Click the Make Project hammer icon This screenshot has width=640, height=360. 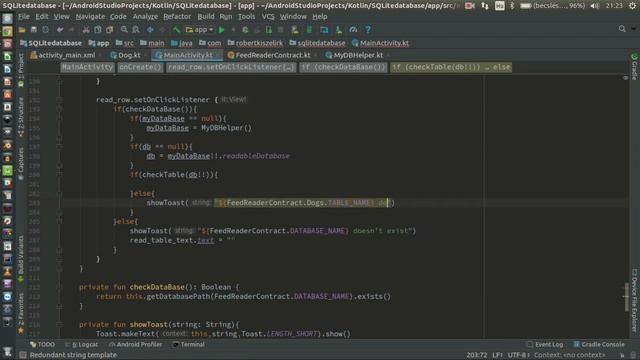pos(176,30)
